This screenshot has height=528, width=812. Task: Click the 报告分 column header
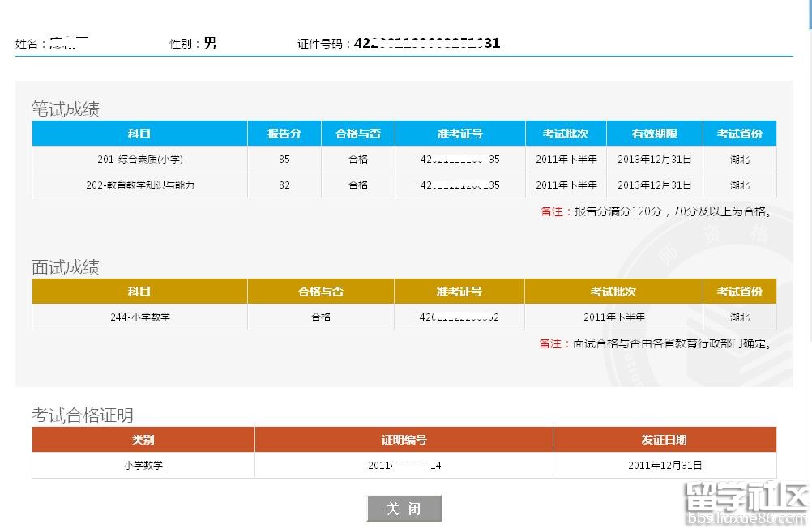[x=284, y=134]
